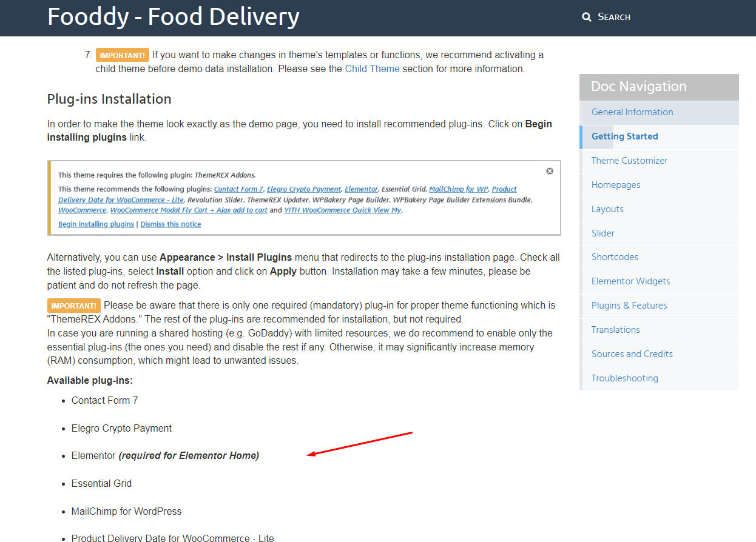Click YITH WooCommerce Quick View My link
756x542 pixels.
pyautogui.click(x=343, y=210)
